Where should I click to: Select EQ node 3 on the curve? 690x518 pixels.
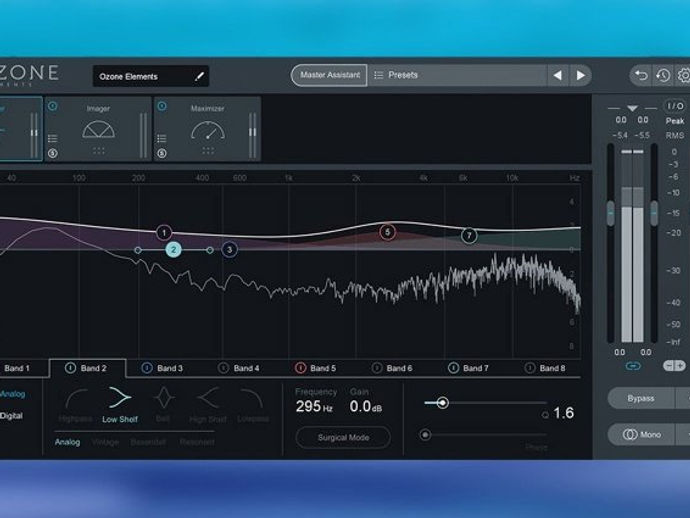pos(229,250)
